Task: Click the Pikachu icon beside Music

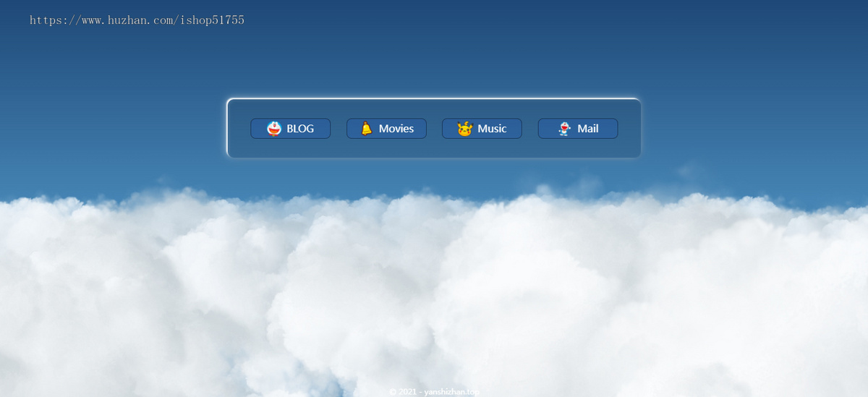Action: [464, 129]
